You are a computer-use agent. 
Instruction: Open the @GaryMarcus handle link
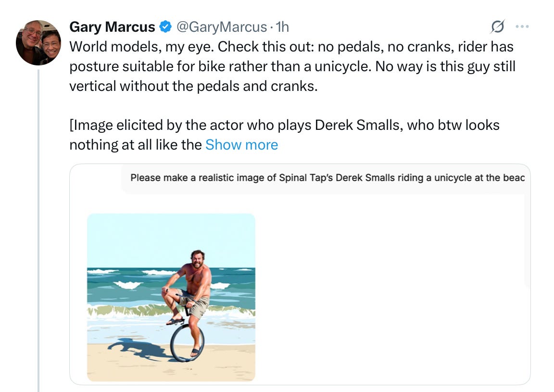[x=222, y=27]
